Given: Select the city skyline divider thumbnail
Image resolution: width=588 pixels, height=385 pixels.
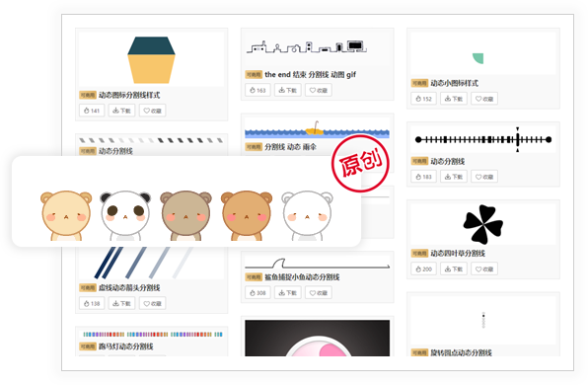Looking at the screenshot, I should [x=307, y=47].
